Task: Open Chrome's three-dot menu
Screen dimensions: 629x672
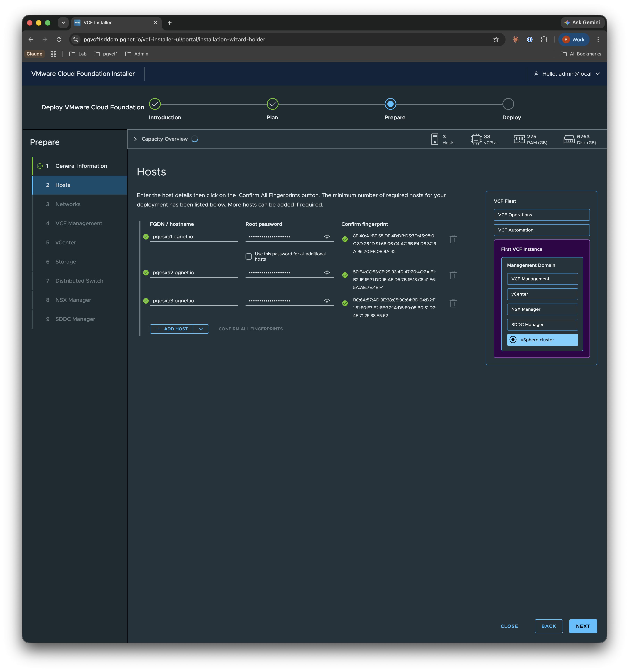Action: pos(598,39)
